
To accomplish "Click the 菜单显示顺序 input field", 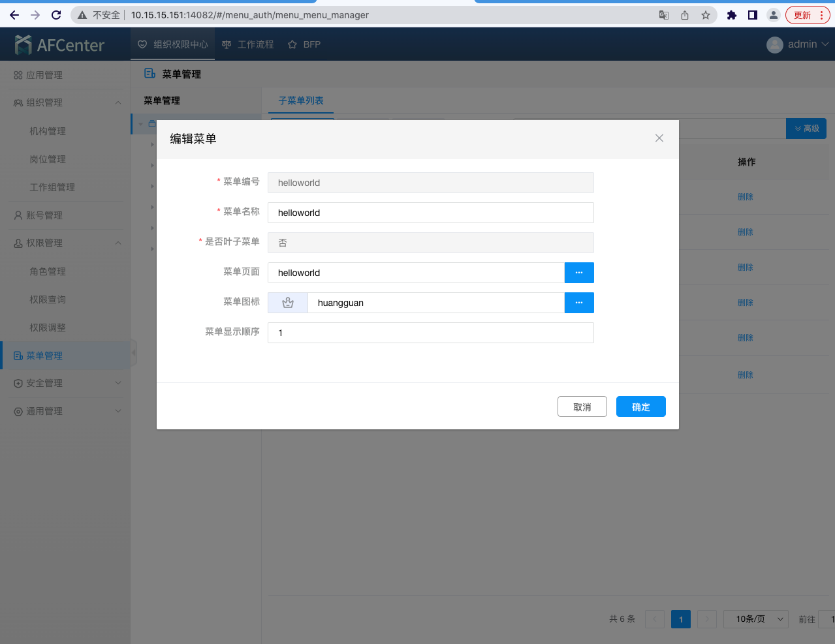I will point(431,333).
